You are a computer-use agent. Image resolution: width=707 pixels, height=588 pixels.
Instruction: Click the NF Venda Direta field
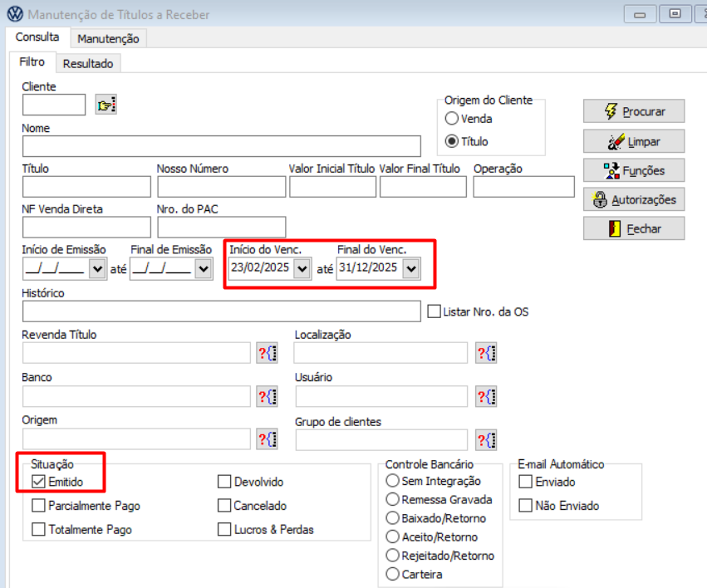click(86, 227)
